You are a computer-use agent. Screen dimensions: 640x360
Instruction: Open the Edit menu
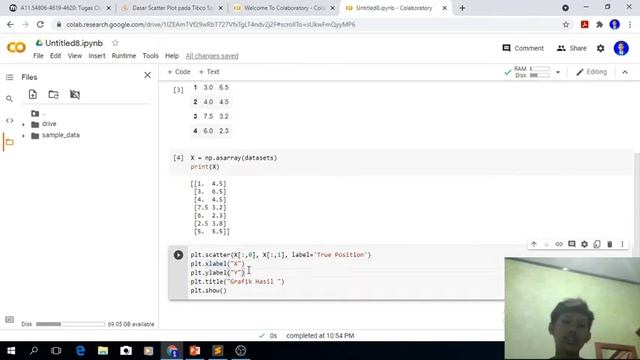click(56, 56)
